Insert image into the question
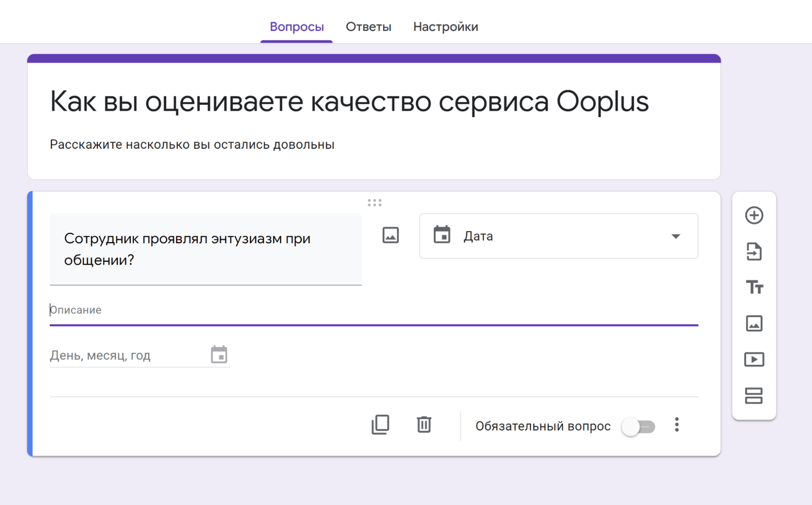Screen dimensions: 812x505 [x=390, y=235]
